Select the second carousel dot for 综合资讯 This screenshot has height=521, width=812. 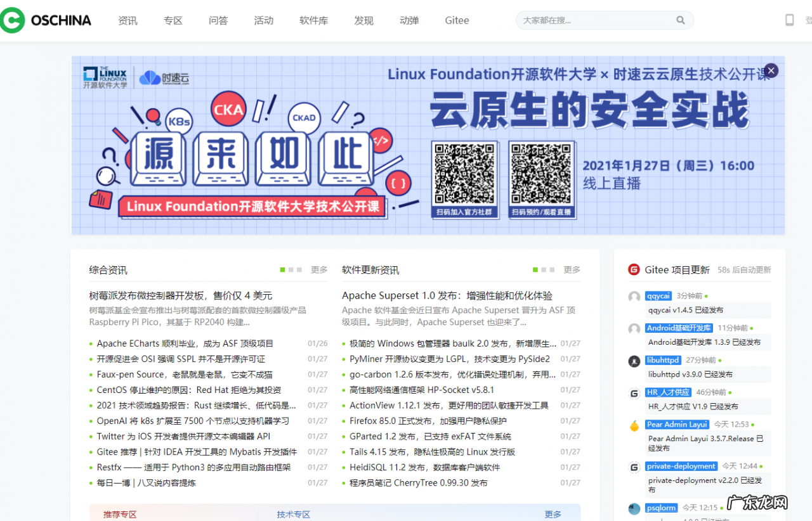tap(291, 269)
